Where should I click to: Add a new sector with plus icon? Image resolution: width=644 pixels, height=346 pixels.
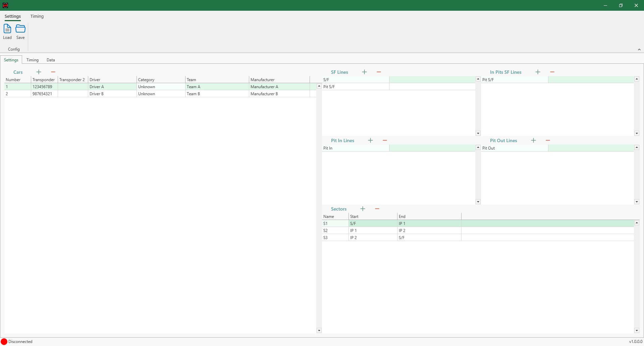point(363,209)
